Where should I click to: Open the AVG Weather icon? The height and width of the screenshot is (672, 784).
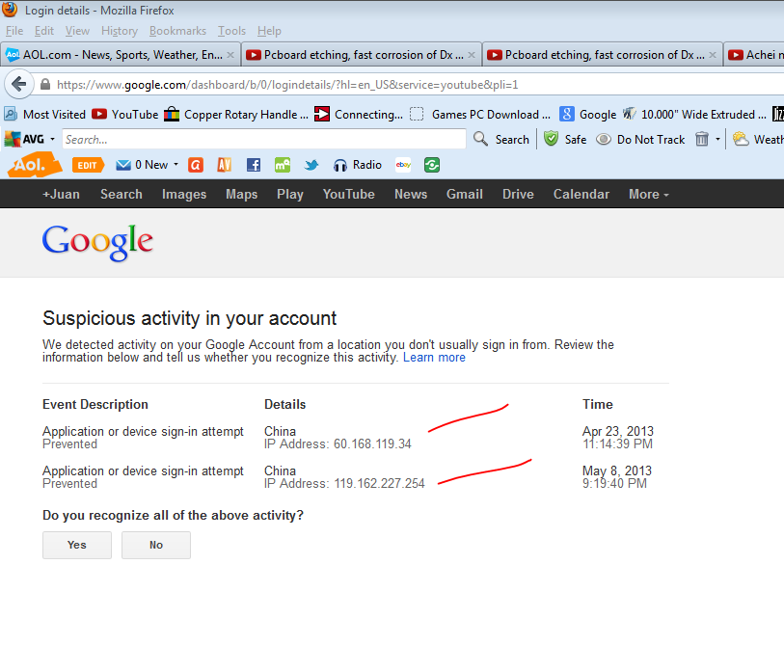(741, 139)
